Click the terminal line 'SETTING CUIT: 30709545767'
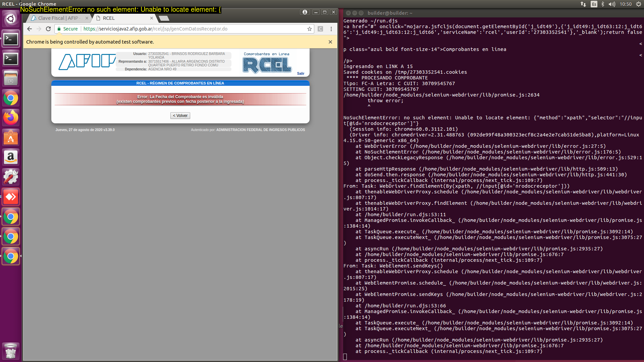 point(381,89)
